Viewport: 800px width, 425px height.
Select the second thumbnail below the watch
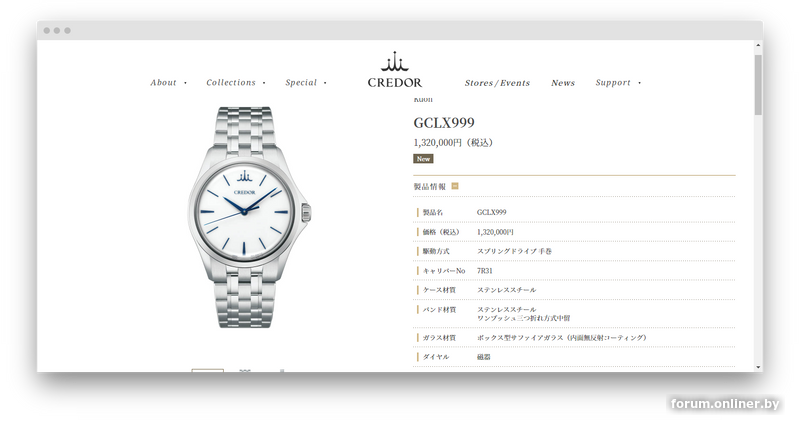(245, 370)
